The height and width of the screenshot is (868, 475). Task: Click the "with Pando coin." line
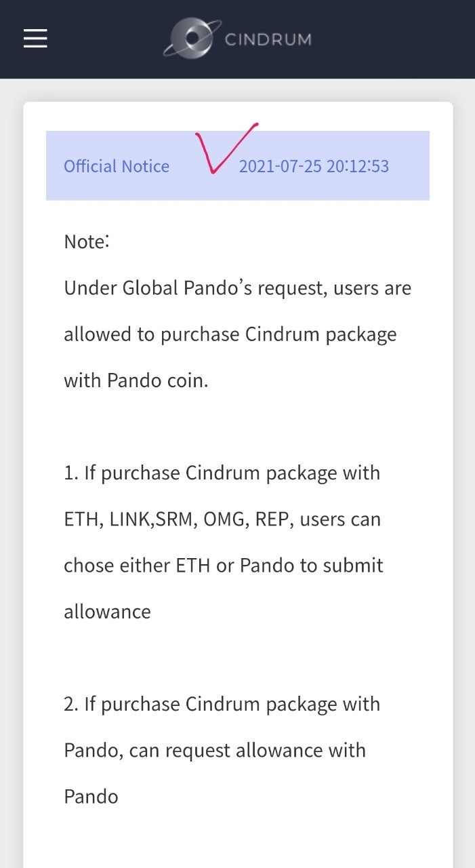click(136, 380)
